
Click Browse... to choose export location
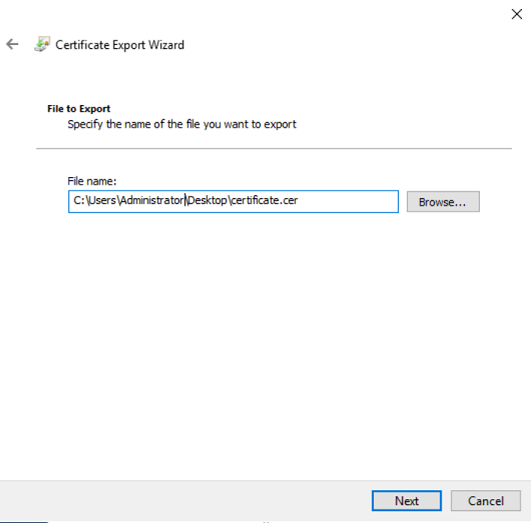click(x=443, y=202)
